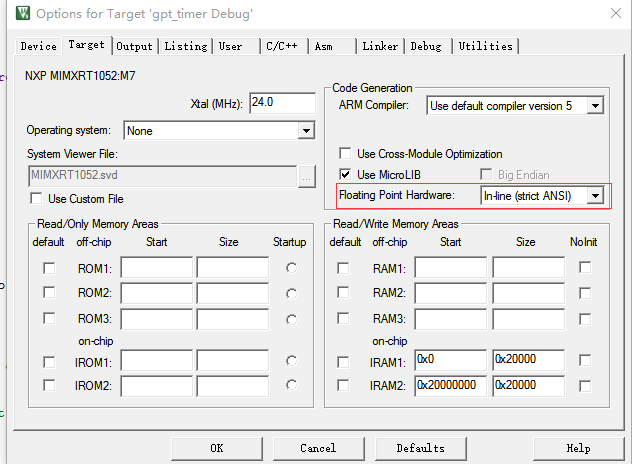Check the ROM3 default checkbox

[49, 318]
